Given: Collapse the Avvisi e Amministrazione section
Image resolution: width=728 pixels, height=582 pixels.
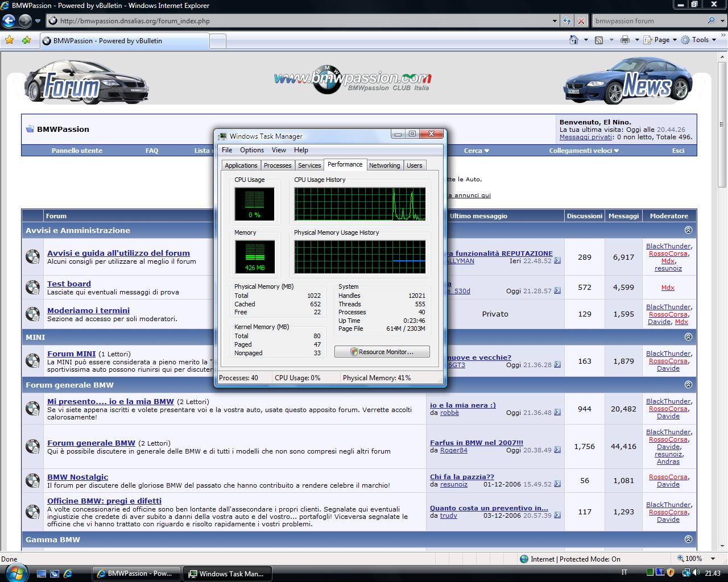Looking at the screenshot, I should point(688,230).
